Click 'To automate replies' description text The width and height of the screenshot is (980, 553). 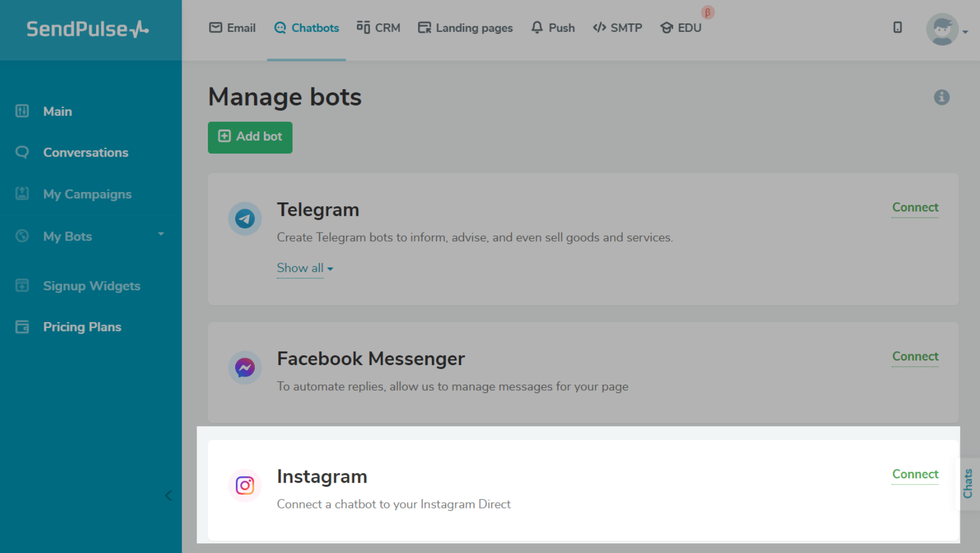point(453,387)
